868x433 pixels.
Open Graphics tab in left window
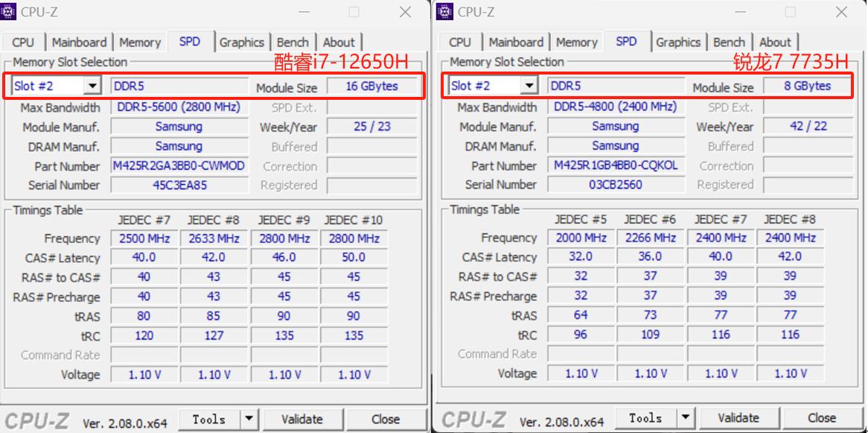242,42
